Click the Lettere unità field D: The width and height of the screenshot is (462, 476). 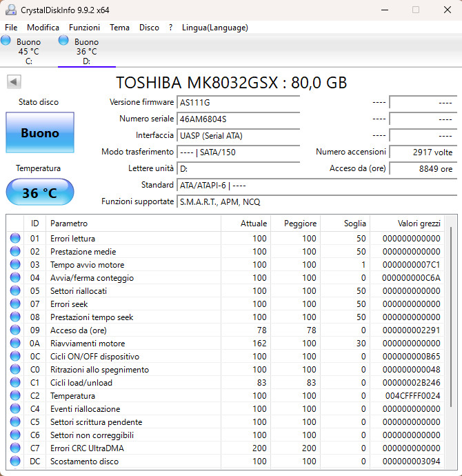click(x=239, y=168)
